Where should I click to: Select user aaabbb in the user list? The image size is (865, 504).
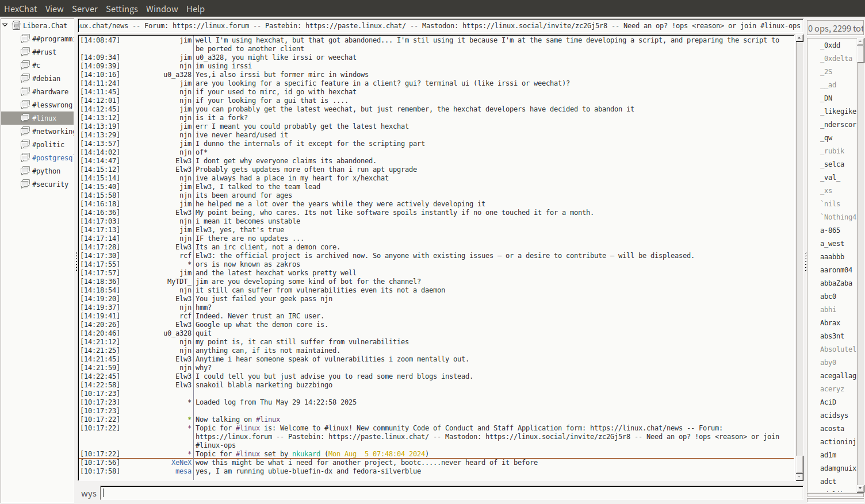832,257
